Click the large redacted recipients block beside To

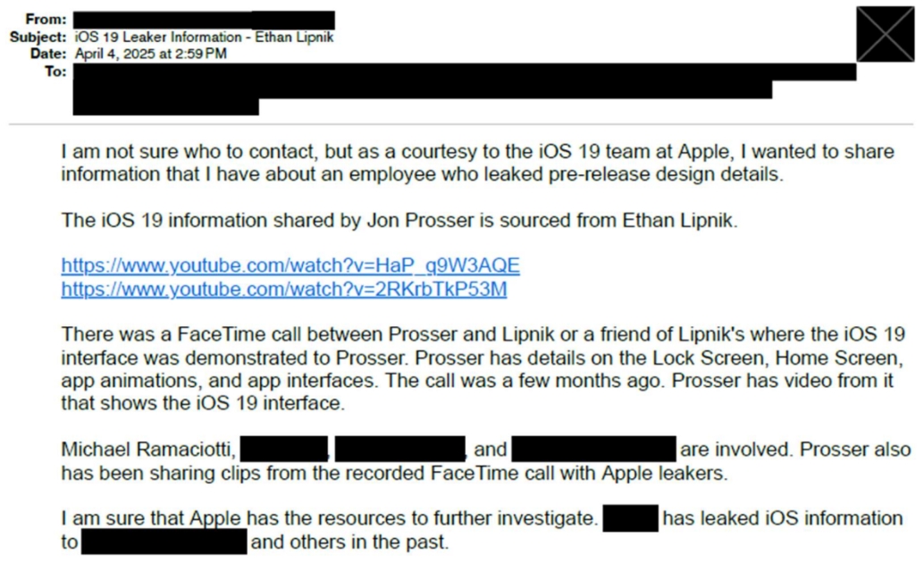(x=465, y=89)
